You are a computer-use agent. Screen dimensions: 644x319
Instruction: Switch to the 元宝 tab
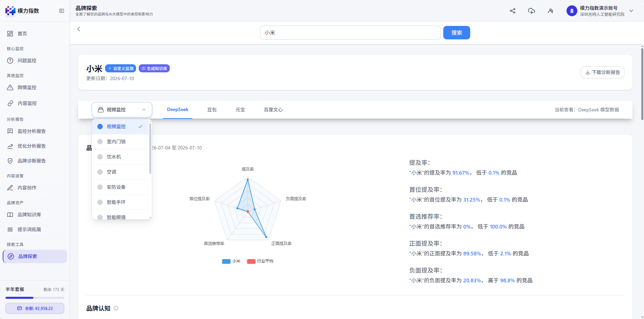(240, 110)
